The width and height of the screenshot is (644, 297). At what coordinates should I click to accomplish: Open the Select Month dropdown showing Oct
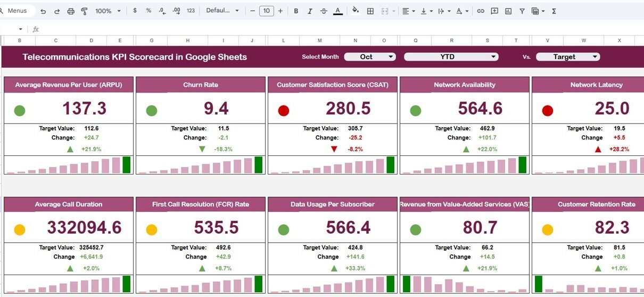coord(370,57)
